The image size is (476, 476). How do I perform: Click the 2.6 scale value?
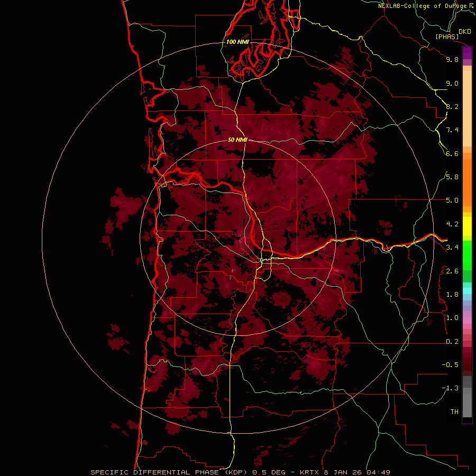coord(452,271)
